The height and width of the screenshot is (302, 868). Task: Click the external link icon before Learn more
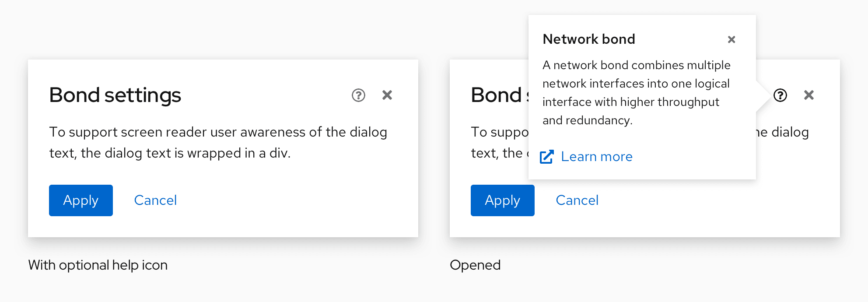(547, 157)
